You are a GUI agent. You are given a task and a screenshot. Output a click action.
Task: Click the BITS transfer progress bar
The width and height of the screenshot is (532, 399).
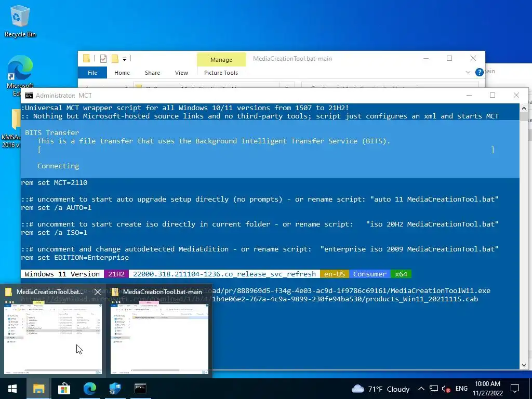pyautogui.click(x=266, y=150)
